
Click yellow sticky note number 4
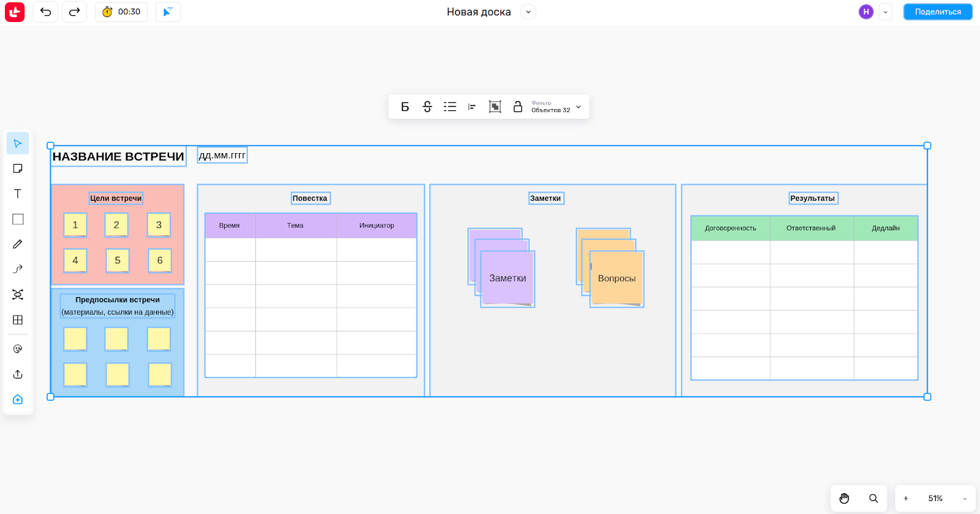pyautogui.click(x=75, y=260)
